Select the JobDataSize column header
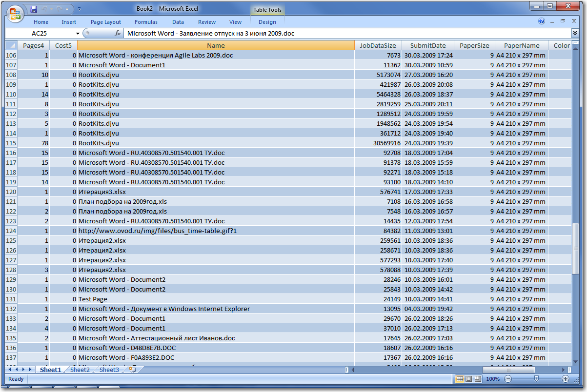This screenshot has height=392, width=587. (x=378, y=45)
